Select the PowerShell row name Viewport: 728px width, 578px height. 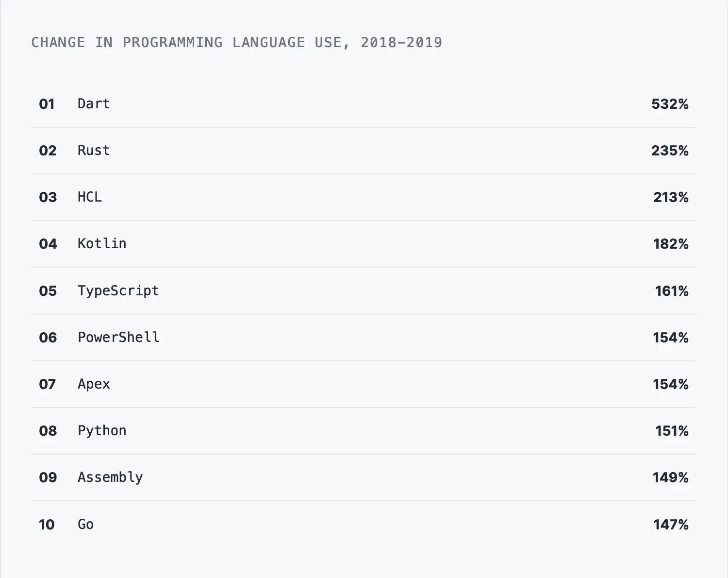(x=118, y=338)
